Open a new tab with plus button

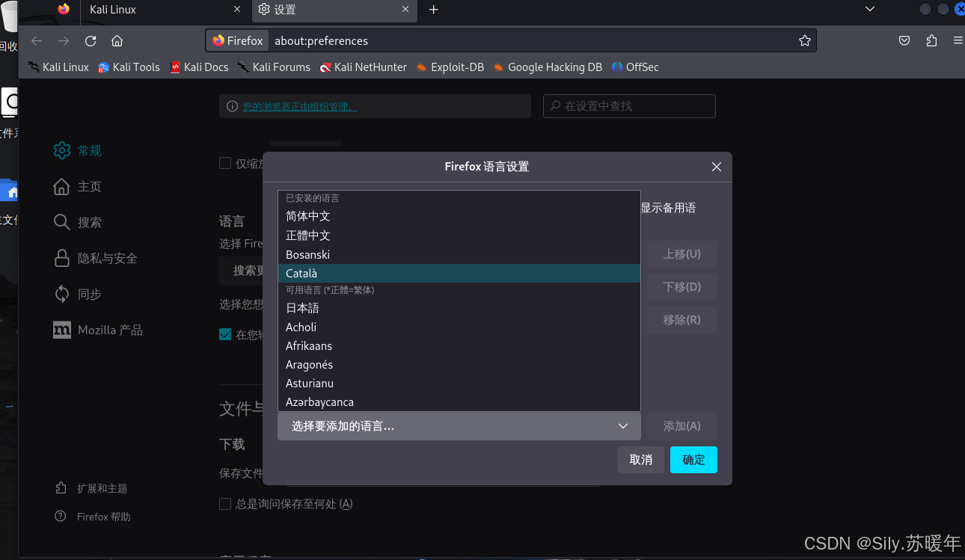tap(433, 10)
